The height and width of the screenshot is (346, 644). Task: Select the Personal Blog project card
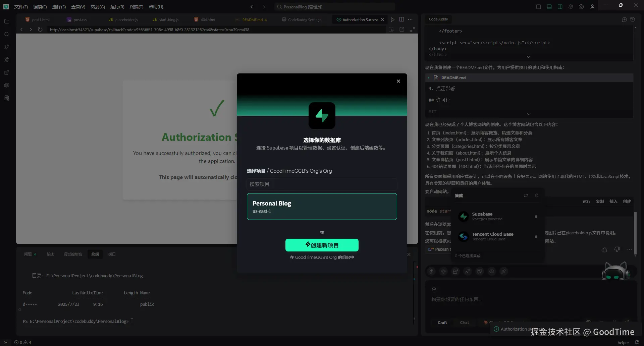[322, 207]
